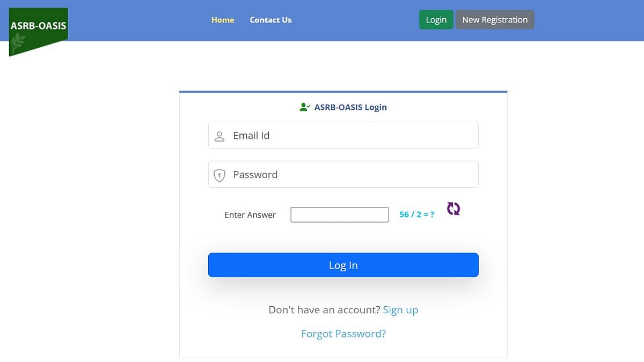The width and height of the screenshot is (644, 362).
Task: Click the captcha question 56 / 2
Action: [416, 214]
